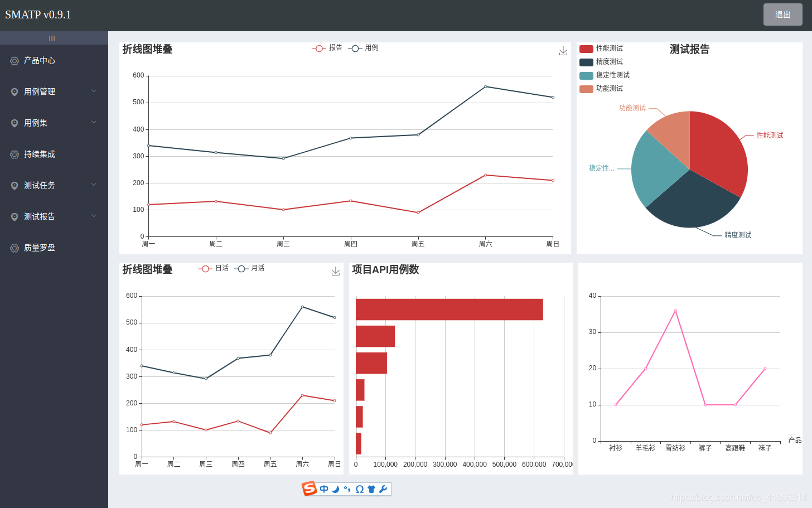This screenshot has height=508, width=812.
Task: Expand the 用例集 submenu chevron
Action: (94, 122)
